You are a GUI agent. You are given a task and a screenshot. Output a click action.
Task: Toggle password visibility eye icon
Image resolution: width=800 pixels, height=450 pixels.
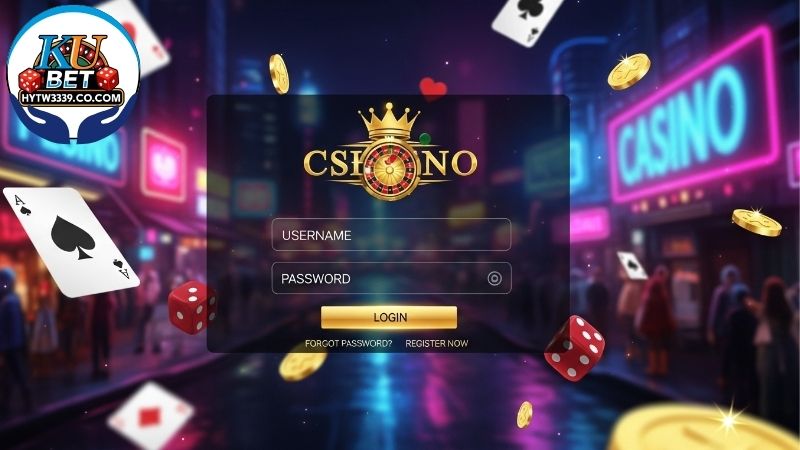(x=494, y=279)
